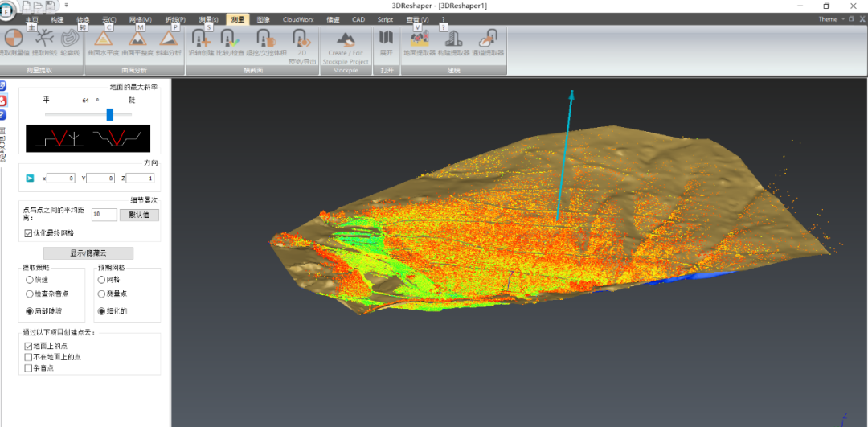Open the 查看(V) view ribbon tab
Screen dimensions: 868x427
pos(417,19)
